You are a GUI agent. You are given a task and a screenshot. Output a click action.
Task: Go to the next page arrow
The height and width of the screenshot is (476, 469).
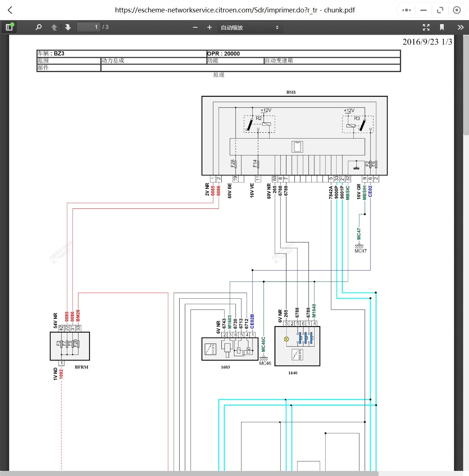(68, 27)
